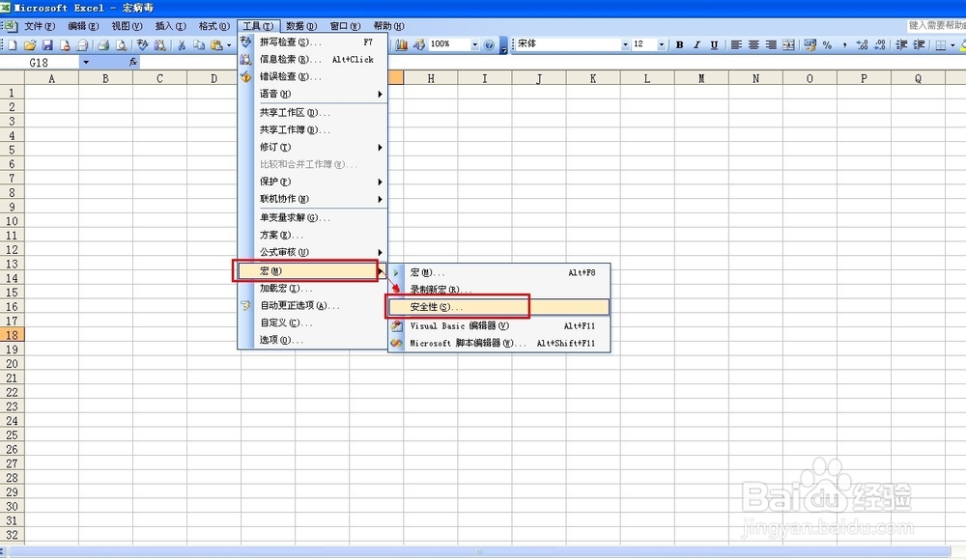The height and width of the screenshot is (560, 966).
Task: Open the 插入 menu
Action: [x=171, y=26]
